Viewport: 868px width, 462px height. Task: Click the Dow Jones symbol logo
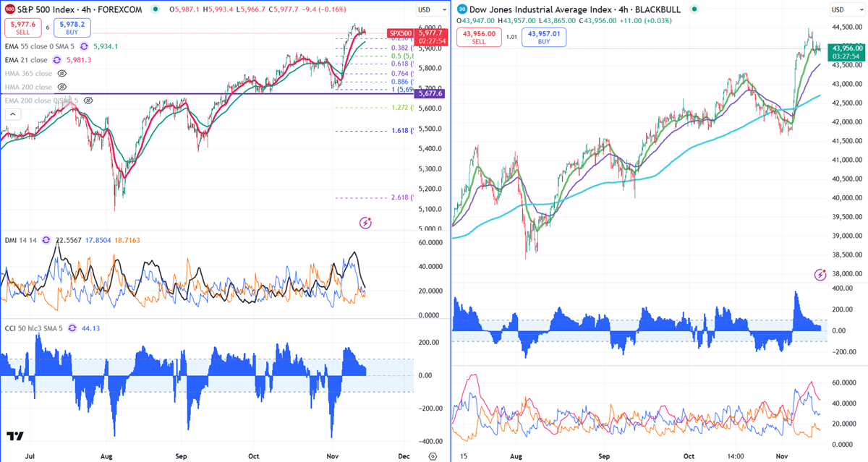(x=461, y=10)
